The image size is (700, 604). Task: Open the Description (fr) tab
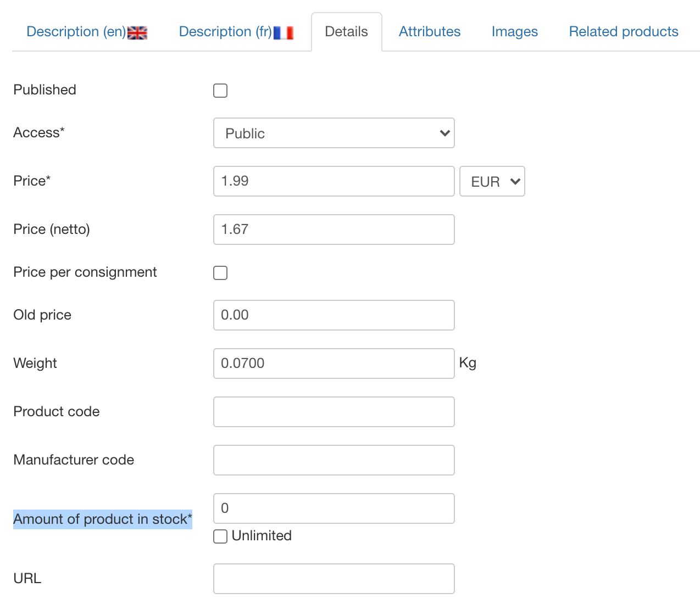tap(225, 32)
